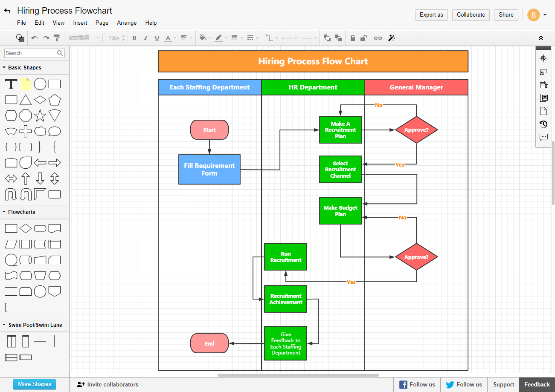Lock the selected shape
This screenshot has height=392, width=555.
pos(352,38)
